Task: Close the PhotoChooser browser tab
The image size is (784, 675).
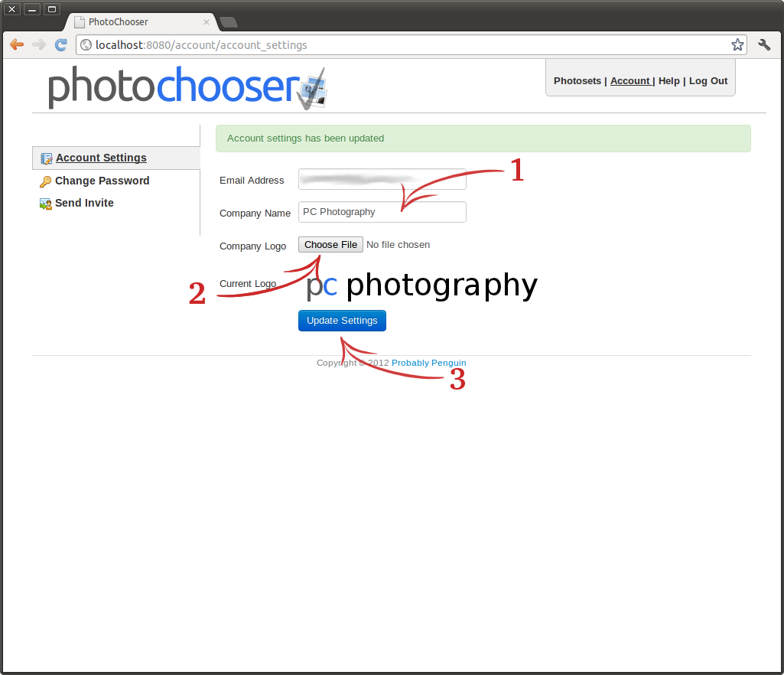Action: point(206,22)
